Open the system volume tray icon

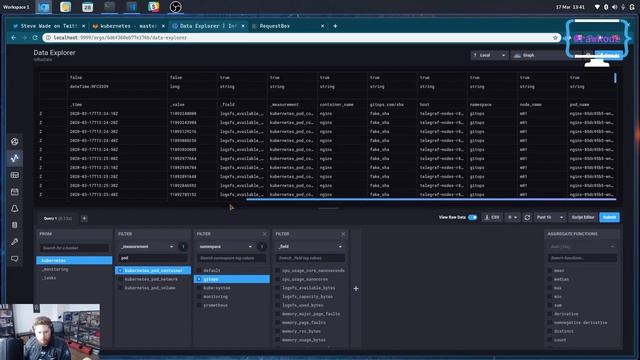click(x=614, y=7)
